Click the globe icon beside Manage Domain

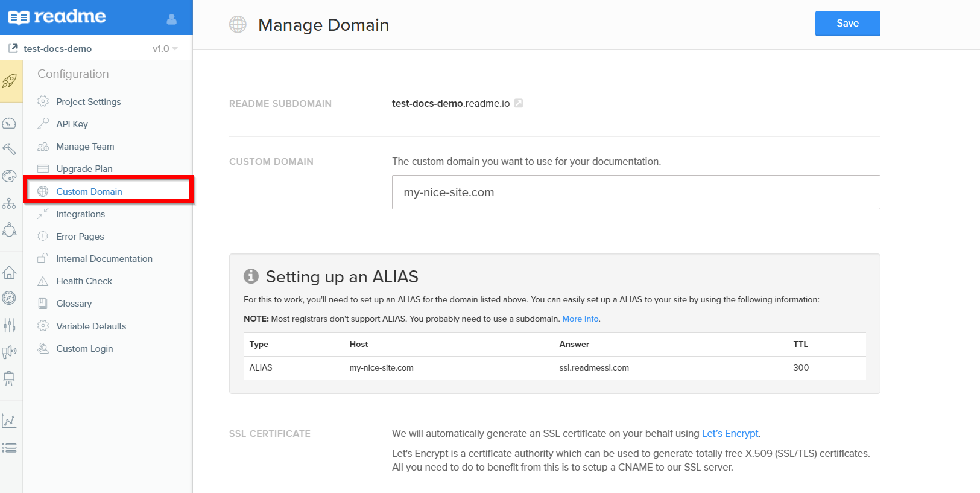pyautogui.click(x=238, y=24)
